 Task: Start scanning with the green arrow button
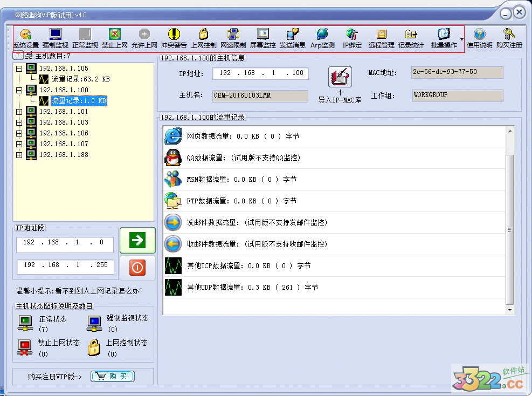(137, 240)
